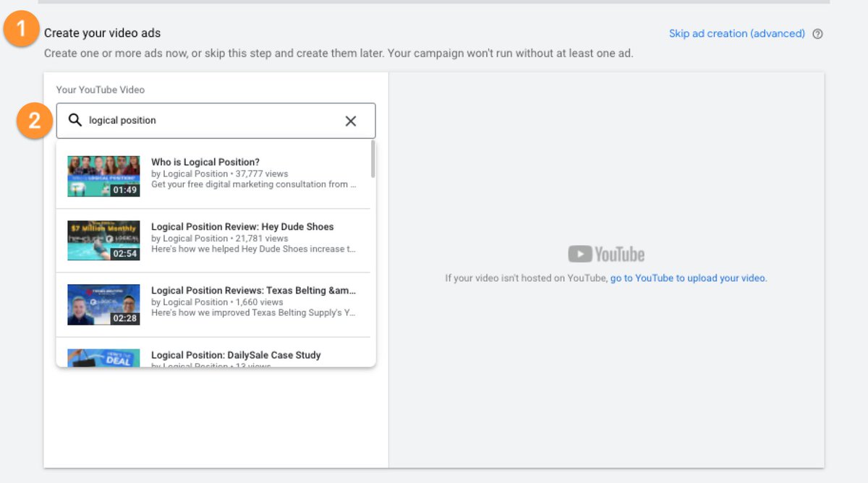The image size is (868, 483).
Task: Click the search magnifier icon in video field
Action: tap(75, 121)
